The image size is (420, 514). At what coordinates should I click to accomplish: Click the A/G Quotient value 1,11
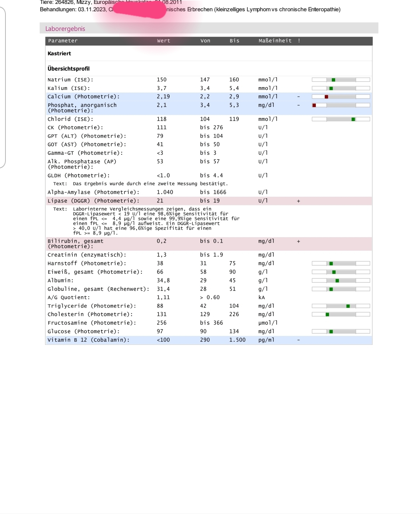163,297
